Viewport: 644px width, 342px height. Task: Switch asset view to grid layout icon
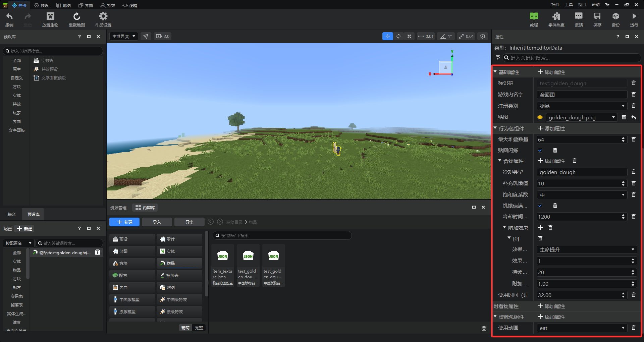click(x=484, y=328)
